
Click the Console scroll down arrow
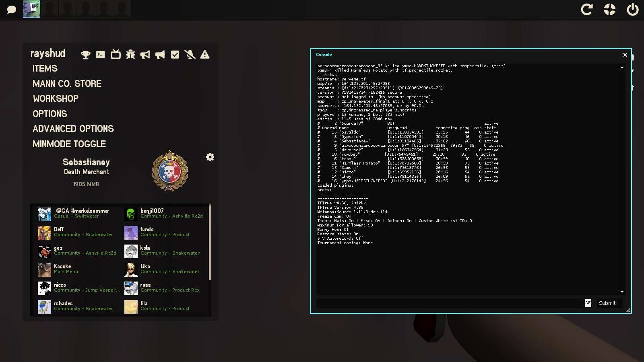pos(622,292)
